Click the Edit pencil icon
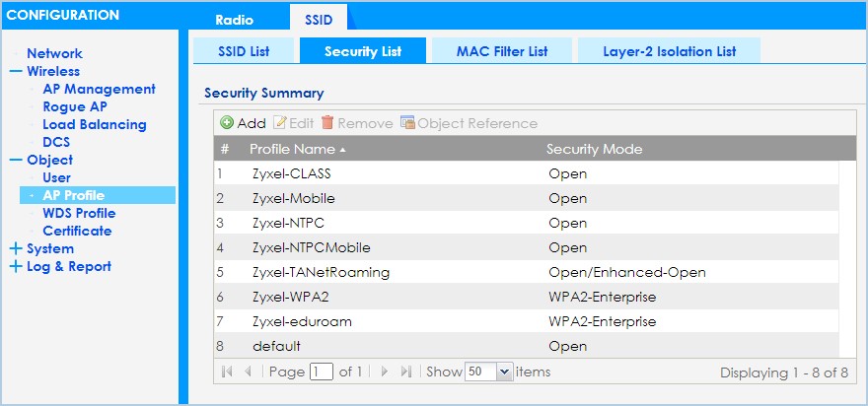The width and height of the screenshot is (868, 406). pos(279,123)
